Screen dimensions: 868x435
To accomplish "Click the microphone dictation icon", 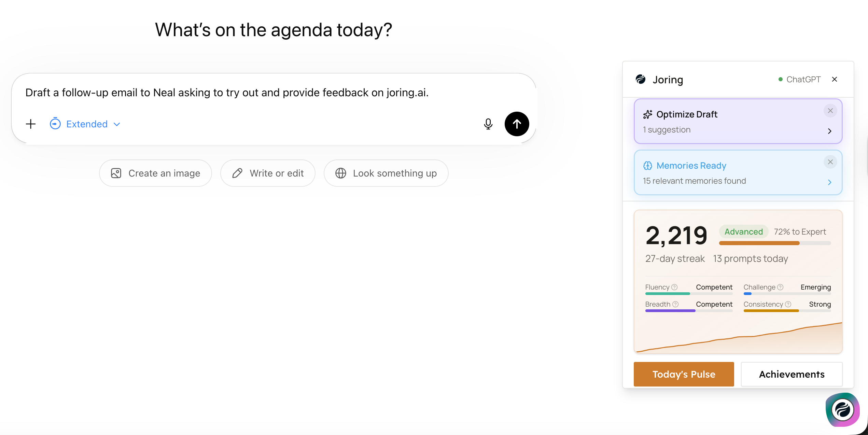I will tap(488, 124).
